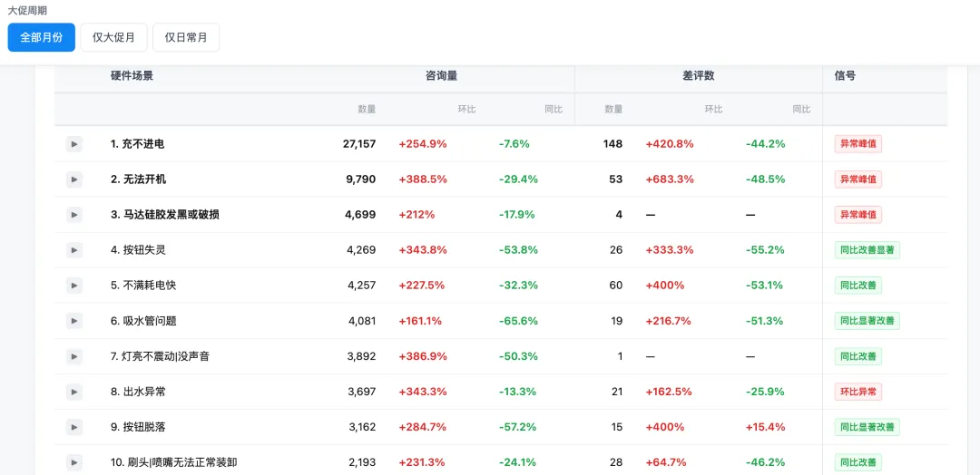Click the 6. 吸水管问题 scenario name

(x=143, y=322)
